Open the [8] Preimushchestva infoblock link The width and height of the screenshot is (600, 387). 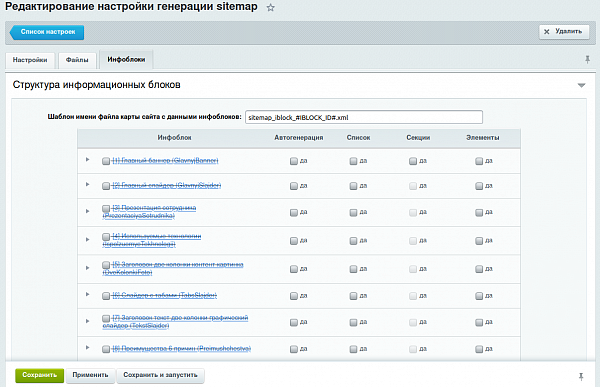pyautogui.click(x=181, y=349)
